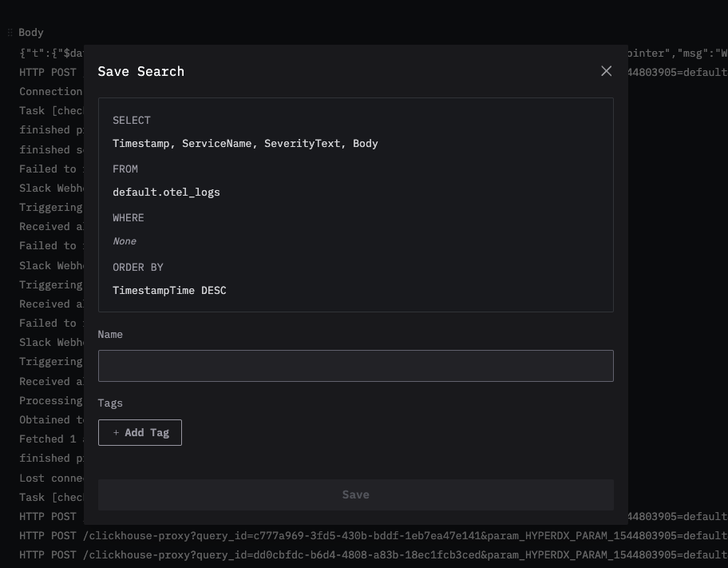Select the 'Fetched 1' log row

[x=48, y=439]
